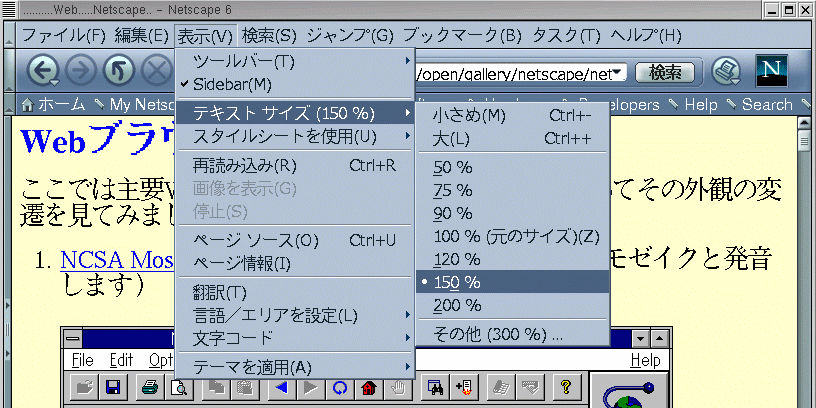Click the open folder icon in Mosaic toolbar
816x408 pixels.
coord(84,387)
